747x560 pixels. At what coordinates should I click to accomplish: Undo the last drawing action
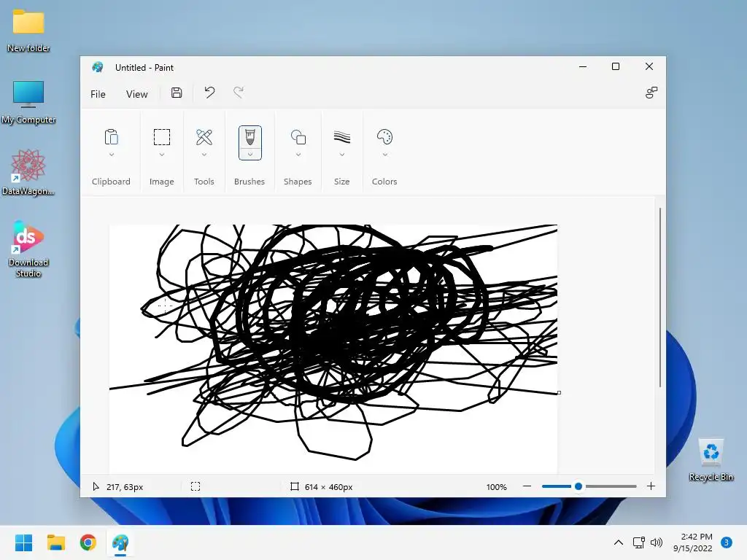(209, 93)
